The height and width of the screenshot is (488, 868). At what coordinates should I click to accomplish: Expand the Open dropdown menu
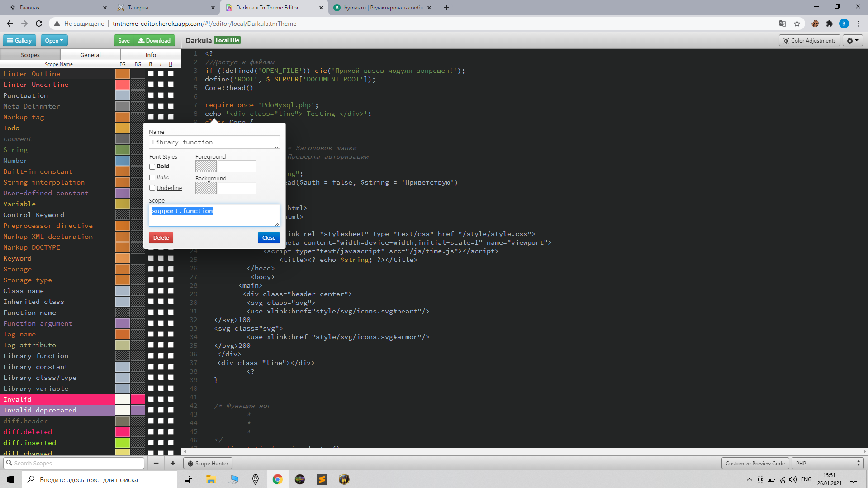pos(54,41)
